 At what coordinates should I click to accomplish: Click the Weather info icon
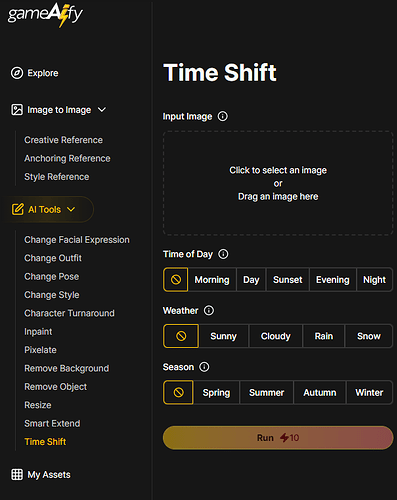[x=209, y=311]
